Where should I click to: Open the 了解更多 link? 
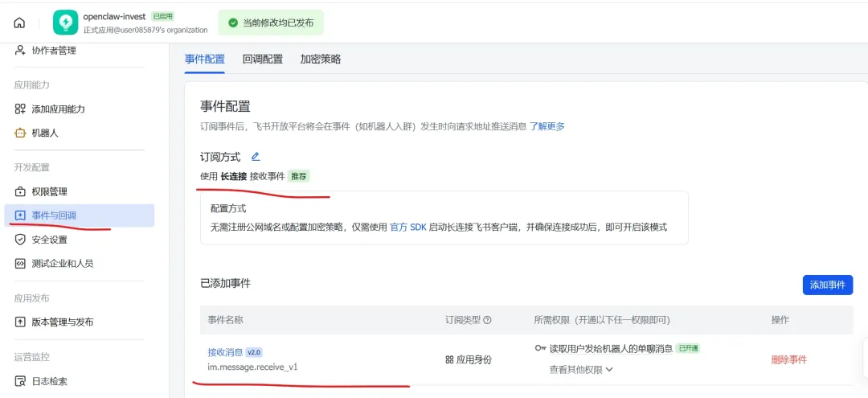tap(547, 126)
